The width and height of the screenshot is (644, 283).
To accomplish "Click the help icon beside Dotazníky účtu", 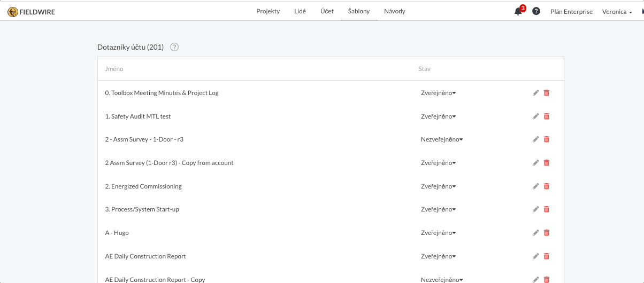I will (174, 47).
